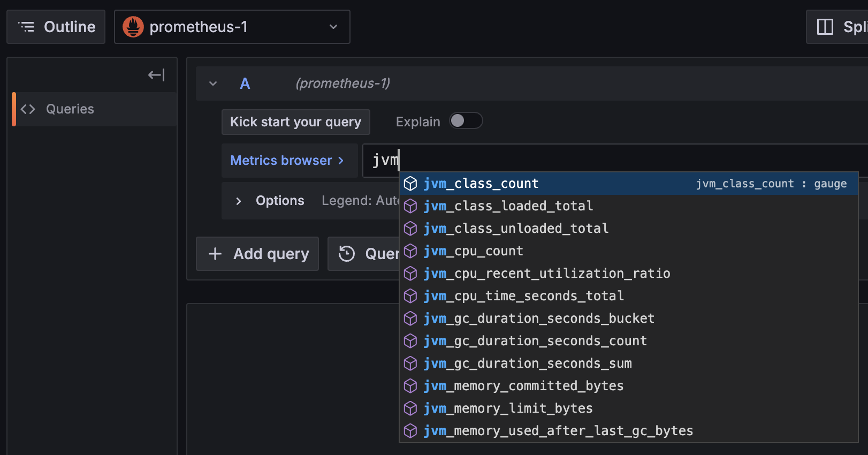Collapse query row A chevron

pyautogui.click(x=213, y=84)
